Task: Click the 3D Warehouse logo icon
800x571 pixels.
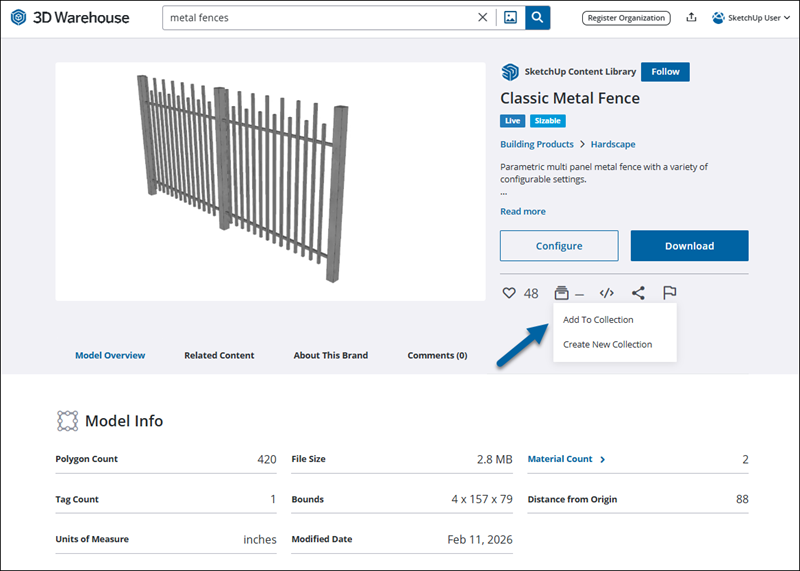Action: coord(18,17)
